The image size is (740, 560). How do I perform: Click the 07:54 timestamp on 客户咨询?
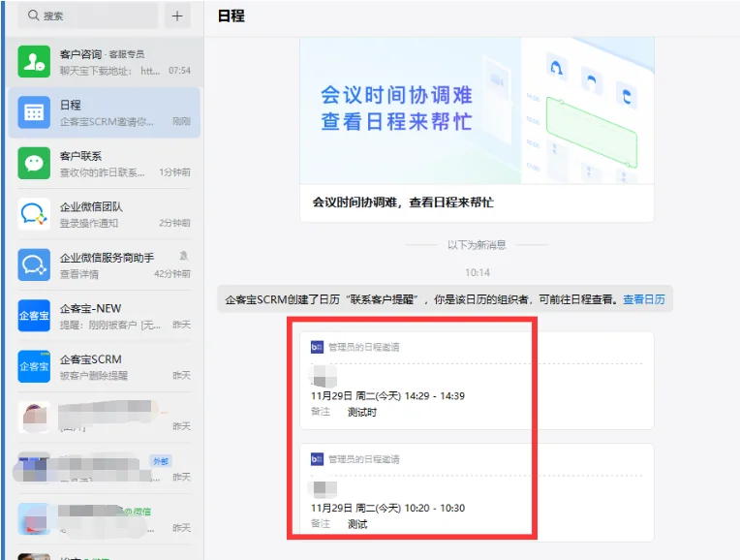[x=179, y=71]
